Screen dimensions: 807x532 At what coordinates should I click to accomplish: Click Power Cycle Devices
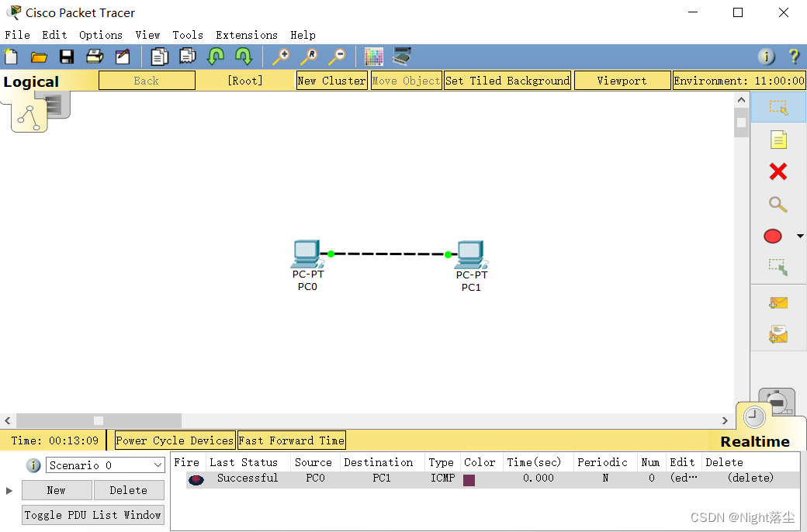(x=175, y=440)
